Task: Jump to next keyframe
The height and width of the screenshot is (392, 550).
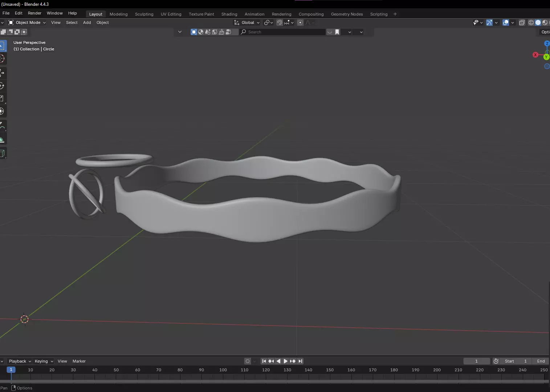Action: pos(293,361)
